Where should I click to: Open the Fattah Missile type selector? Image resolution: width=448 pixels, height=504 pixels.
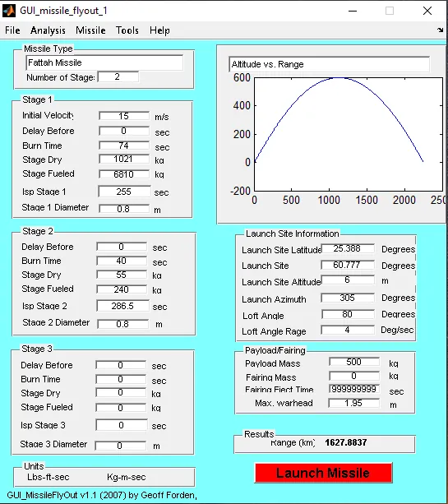[x=104, y=62]
